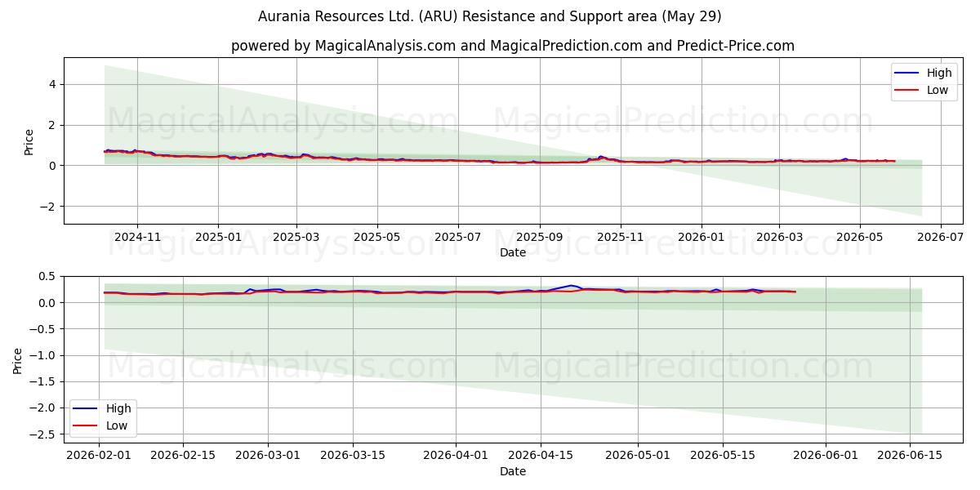Click the upper chart x-axis label '2025-01'
Viewport: 980px width, 490px height.
coord(218,237)
